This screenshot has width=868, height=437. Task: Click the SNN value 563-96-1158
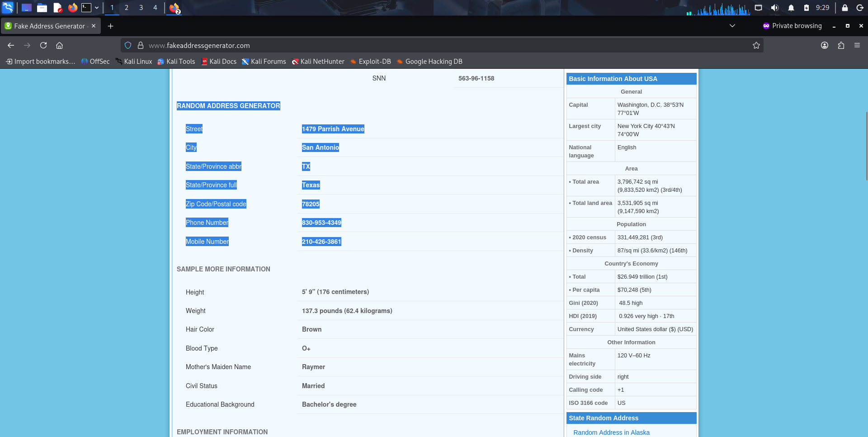pos(476,78)
